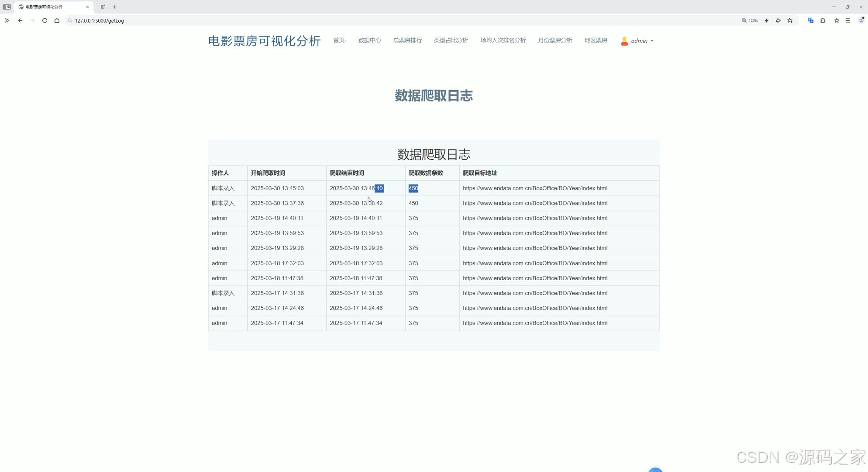Click the browser profile avatar icon
The width and height of the screenshot is (868, 472).
click(860, 21)
